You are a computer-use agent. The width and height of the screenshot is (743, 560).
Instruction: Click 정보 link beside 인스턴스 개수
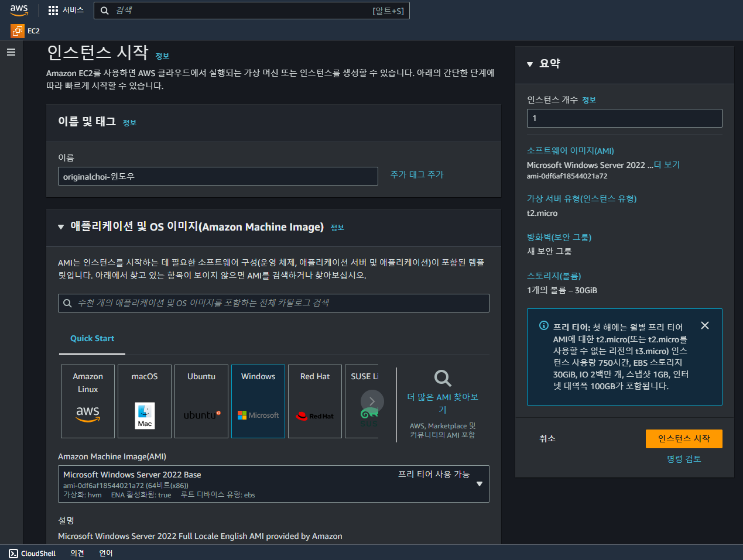[x=589, y=100]
